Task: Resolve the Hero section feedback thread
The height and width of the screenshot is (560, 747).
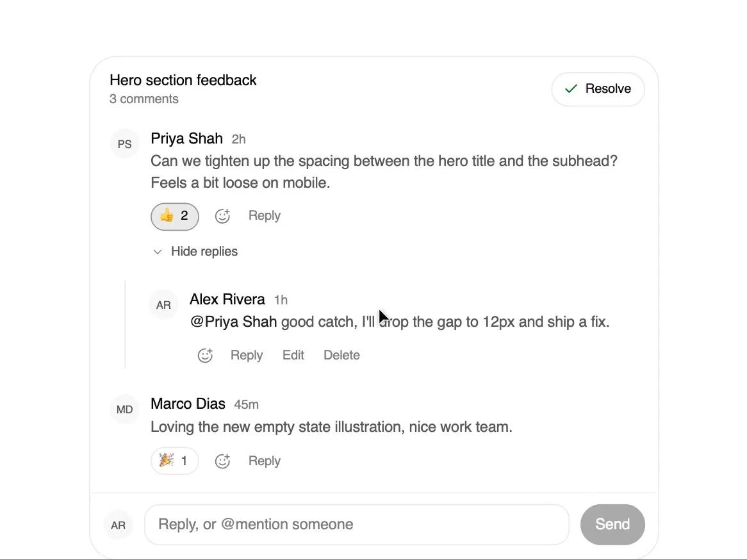Action: (598, 89)
